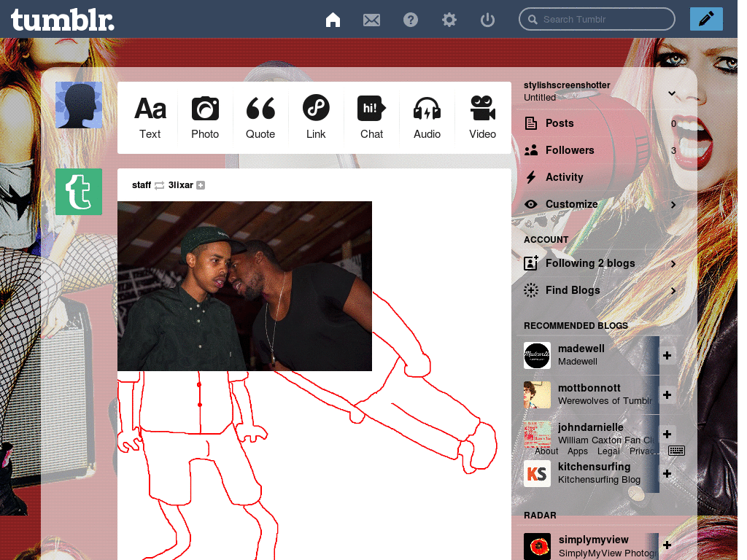Expand the Following 2 blogs chevron
Image resolution: width=747 pixels, height=560 pixels.
[x=673, y=264]
